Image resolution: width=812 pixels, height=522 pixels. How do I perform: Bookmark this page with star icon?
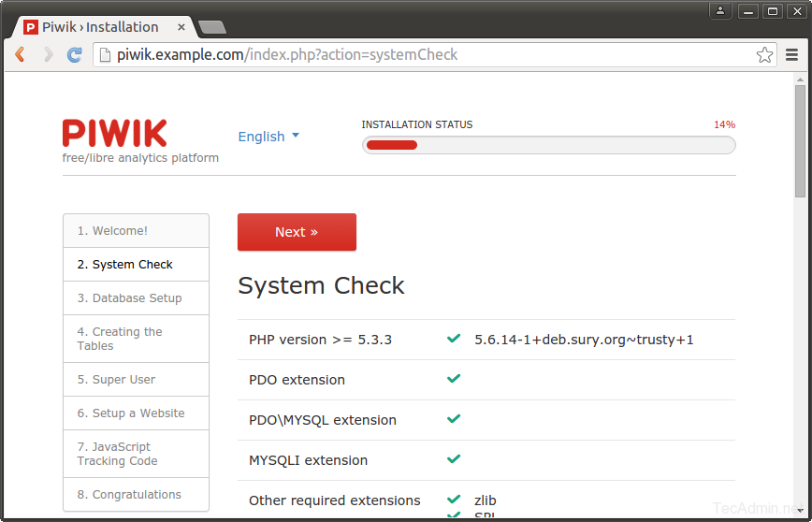pos(764,55)
